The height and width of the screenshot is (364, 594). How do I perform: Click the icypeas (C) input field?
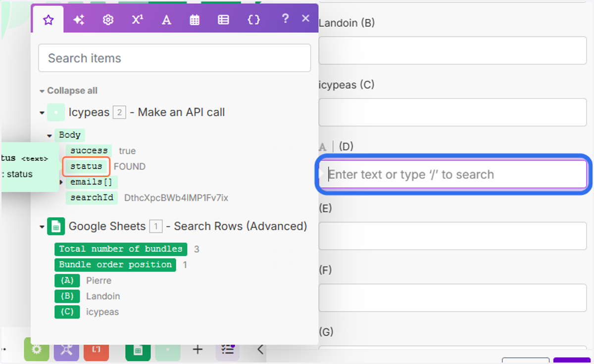coord(452,112)
